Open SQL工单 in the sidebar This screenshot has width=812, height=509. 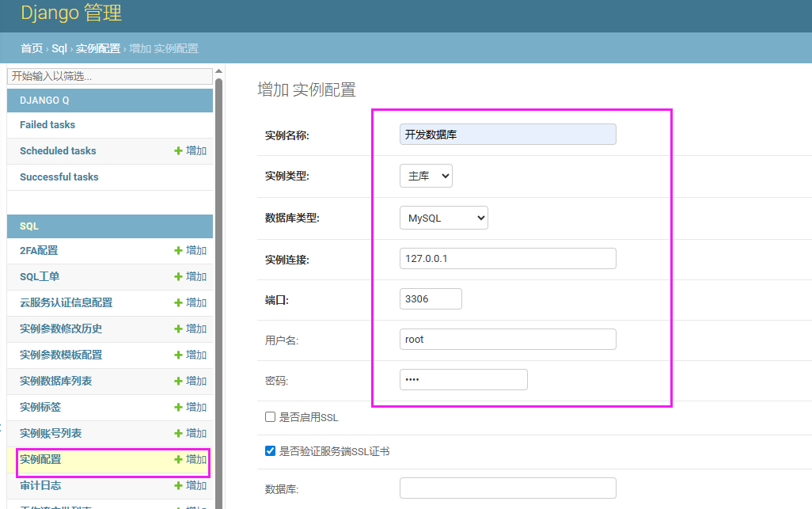click(x=40, y=276)
